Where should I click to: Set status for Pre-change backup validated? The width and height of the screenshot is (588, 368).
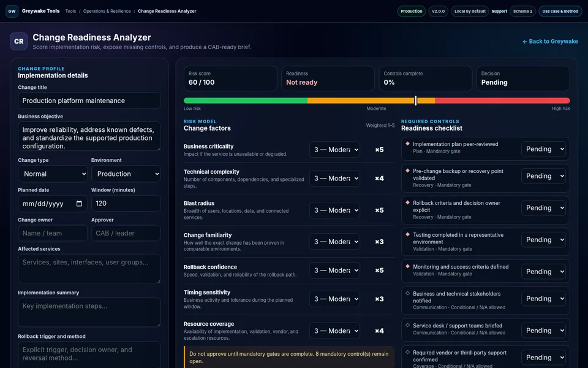click(x=543, y=176)
